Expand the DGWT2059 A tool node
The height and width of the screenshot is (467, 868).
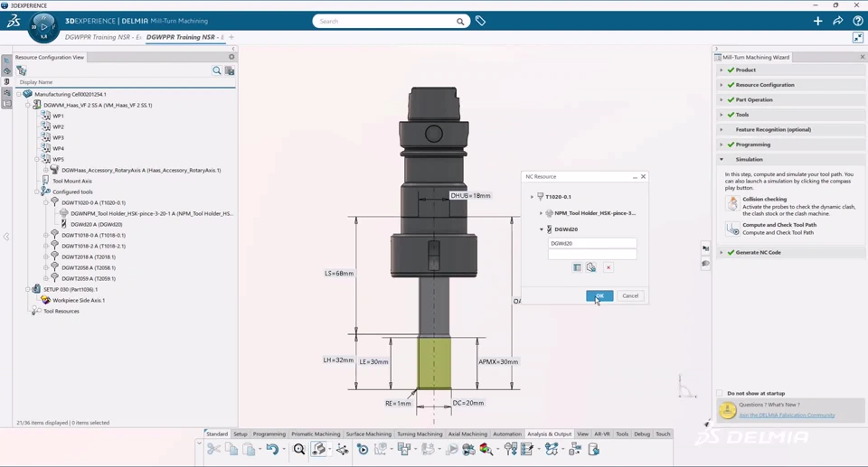click(x=46, y=279)
